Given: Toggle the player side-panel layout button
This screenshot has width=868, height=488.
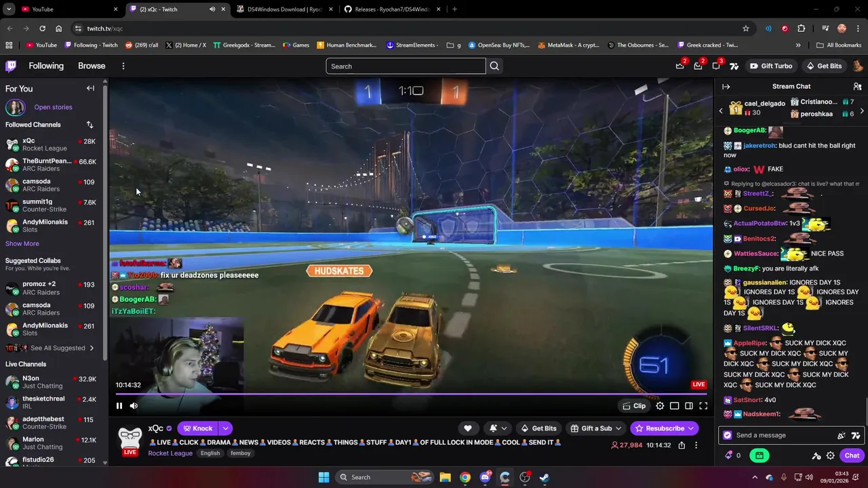Looking at the screenshot, I should pyautogui.click(x=688, y=406).
